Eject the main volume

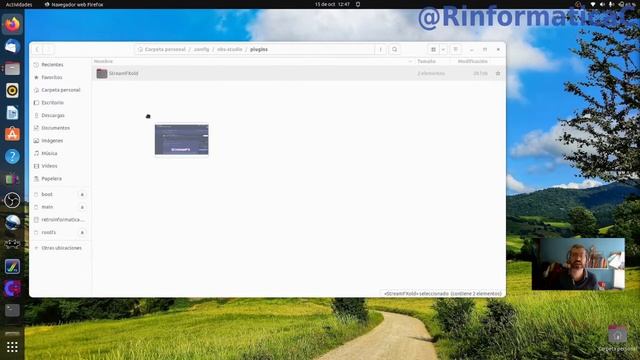pos(82,207)
